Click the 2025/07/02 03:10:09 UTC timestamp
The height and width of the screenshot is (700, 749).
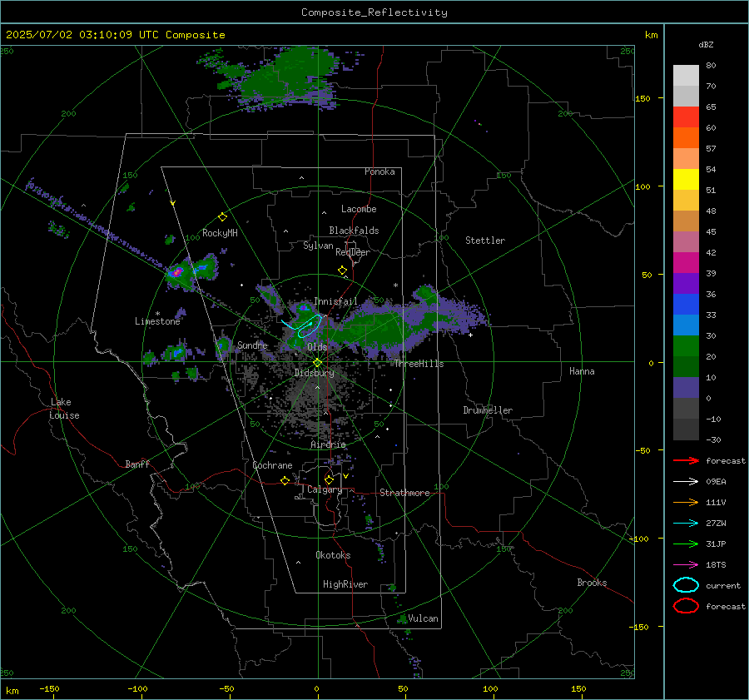click(x=115, y=35)
